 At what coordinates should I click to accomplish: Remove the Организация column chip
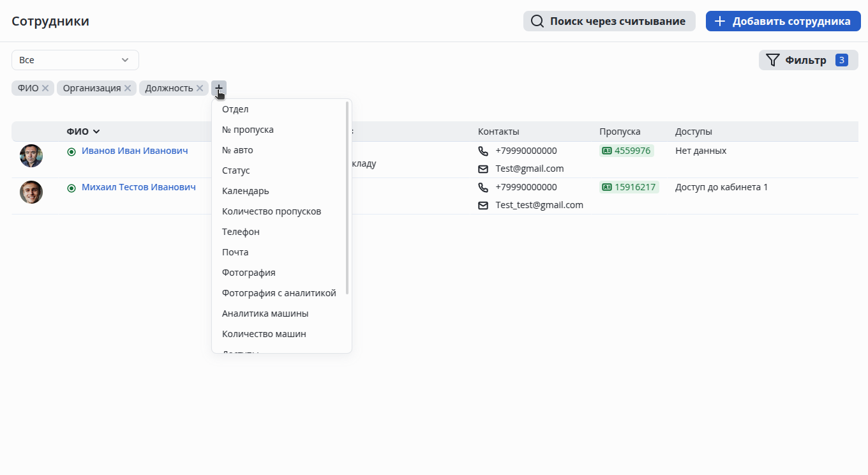(128, 88)
